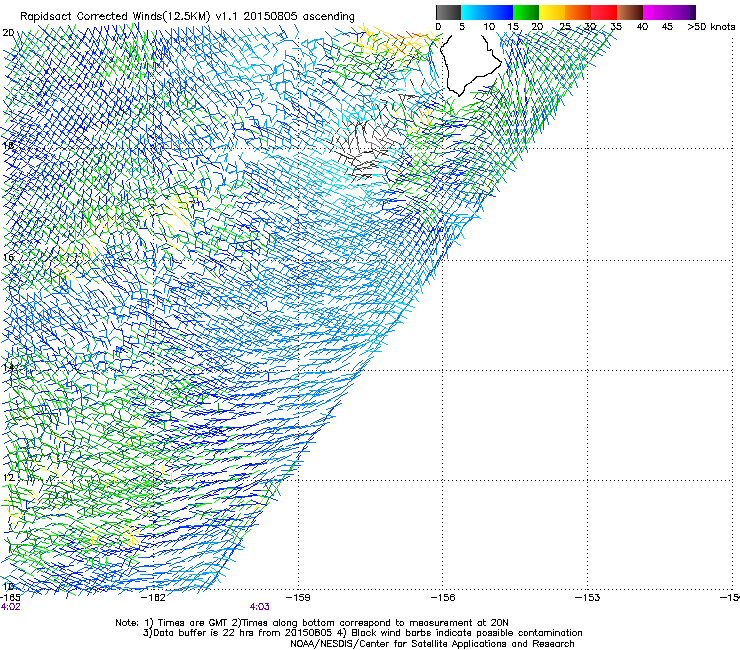The image size is (740, 650).
Task: Click the longitude label '-159' on bottom axis
Action: click(x=298, y=597)
